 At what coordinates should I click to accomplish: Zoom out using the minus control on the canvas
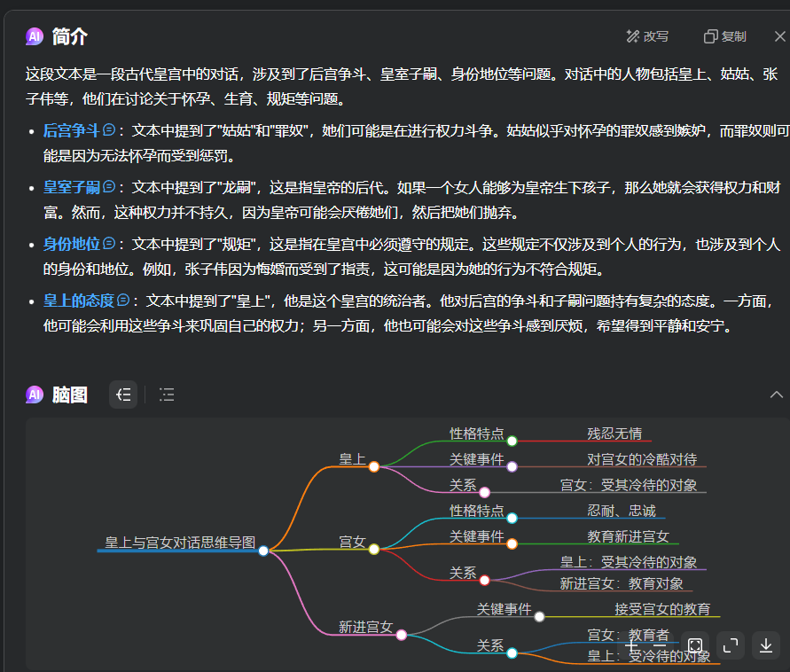click(x=661, y=645)
